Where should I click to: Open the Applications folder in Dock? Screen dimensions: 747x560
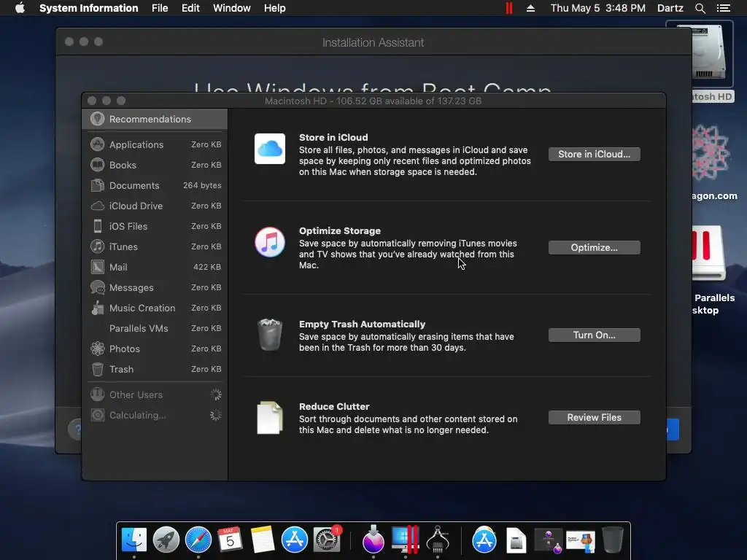(x=484, y=540)
